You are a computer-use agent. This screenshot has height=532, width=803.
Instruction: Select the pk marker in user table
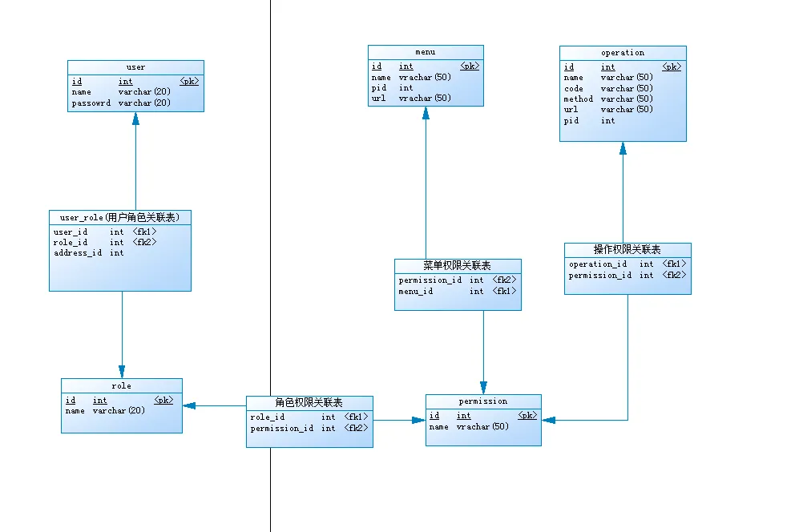pyautogui.click(x=189, y=82)
